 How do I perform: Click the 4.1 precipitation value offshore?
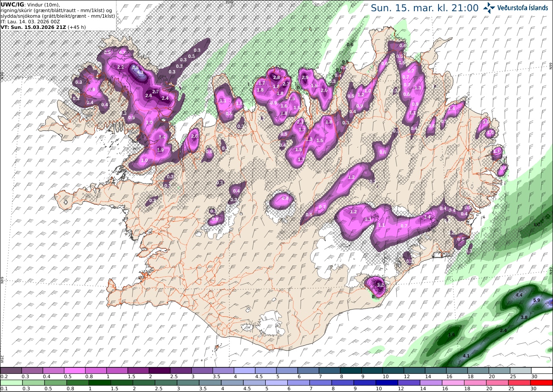[466, 356]
